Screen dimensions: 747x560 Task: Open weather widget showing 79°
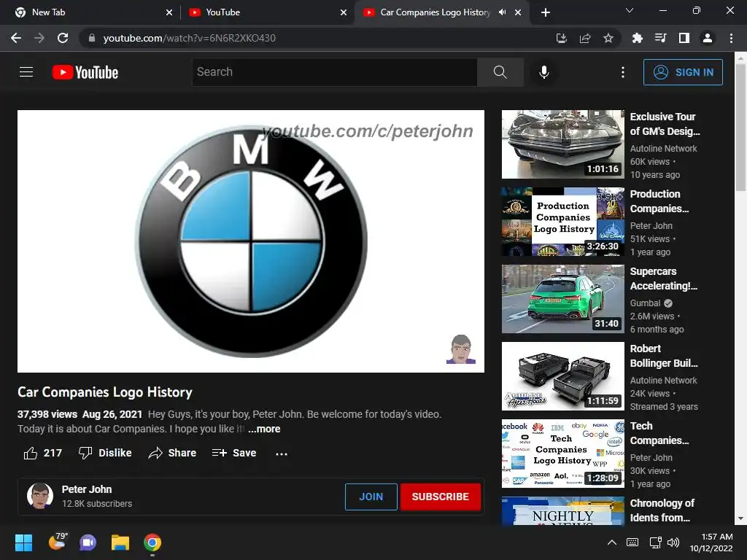tap(58, 542)
